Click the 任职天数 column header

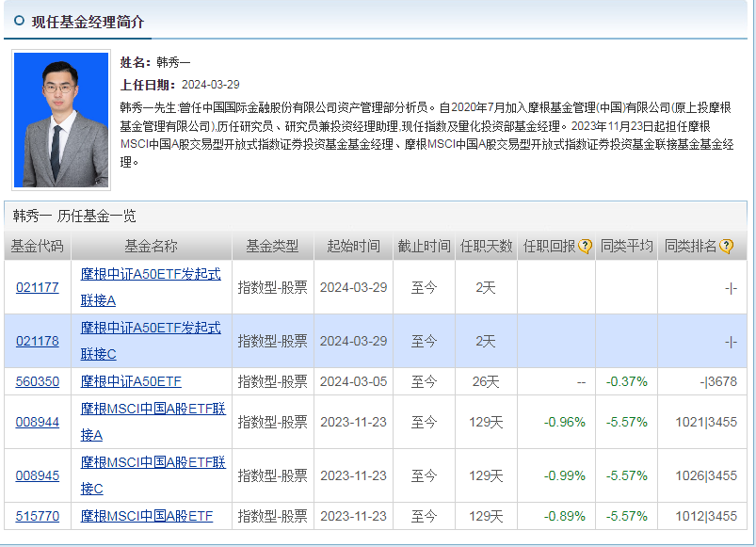point(486,247)
